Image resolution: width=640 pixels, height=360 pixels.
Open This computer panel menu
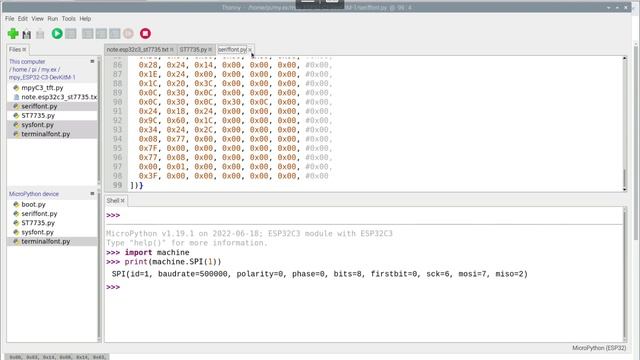(x=92, y=61)
